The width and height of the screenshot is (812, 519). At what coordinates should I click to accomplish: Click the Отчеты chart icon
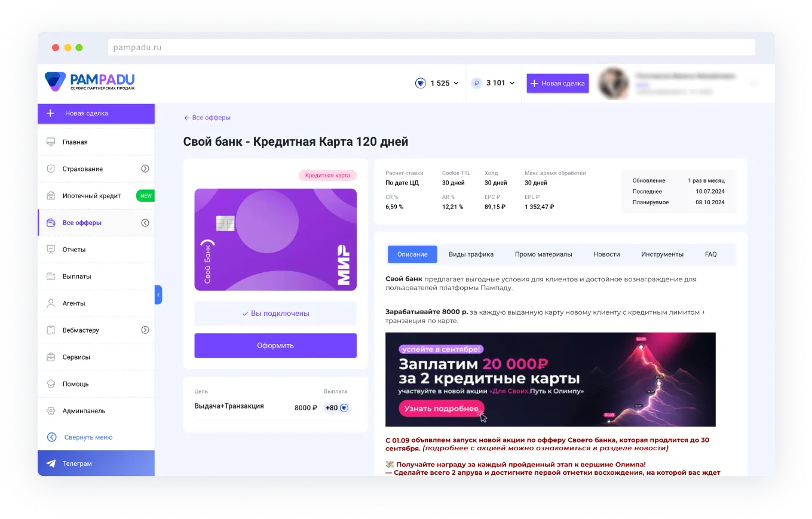click(51, 250)
